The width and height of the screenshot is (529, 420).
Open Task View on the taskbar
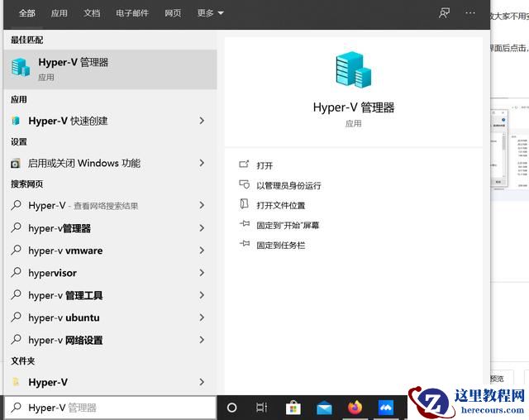pos(262,408)
